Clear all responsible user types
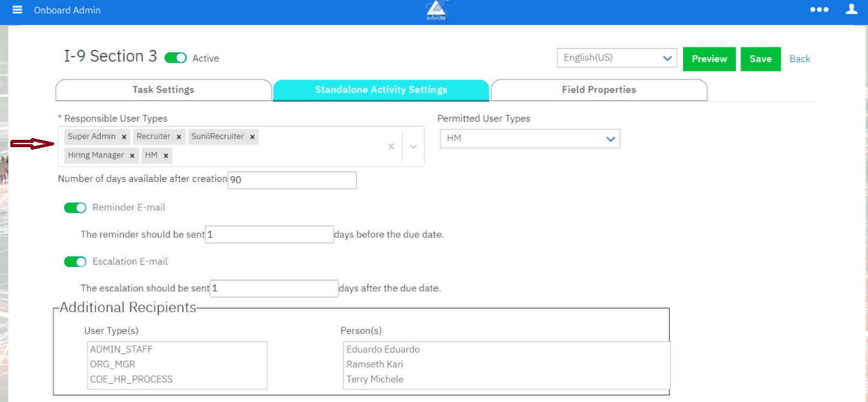The image size is (868, 402). (391, 146)
